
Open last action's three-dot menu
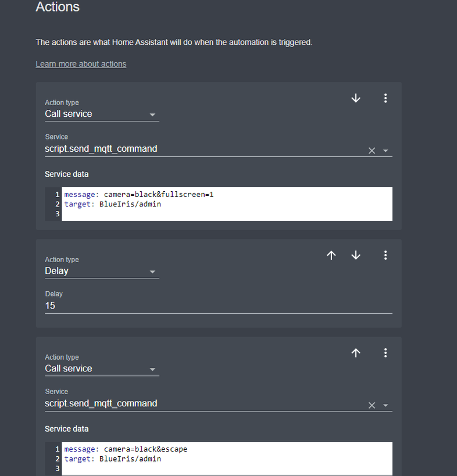click(385, 353)
